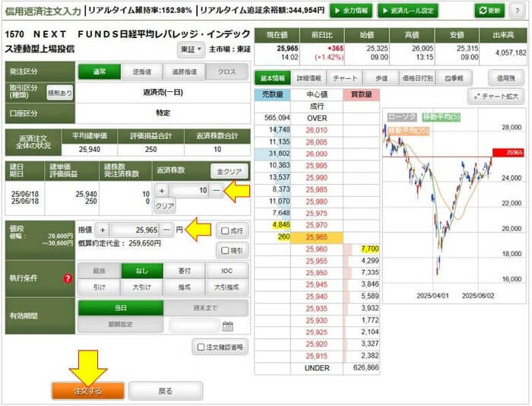Image resolution: width=532 pixels, height=406 pixels.
Task: Expand chart with チャート拡大 button
Action: coord(496,97)
